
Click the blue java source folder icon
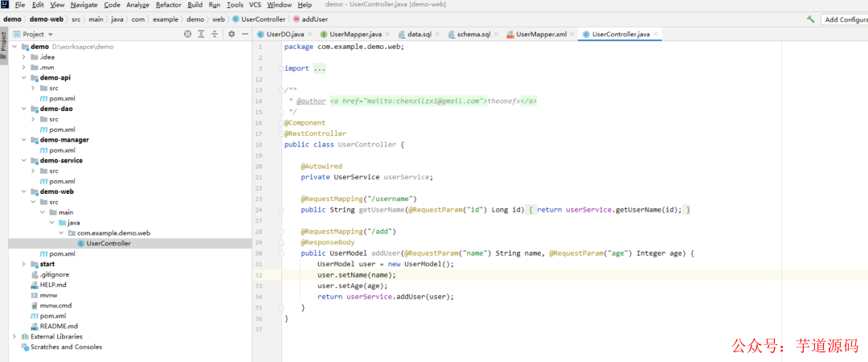pos(62,222)
